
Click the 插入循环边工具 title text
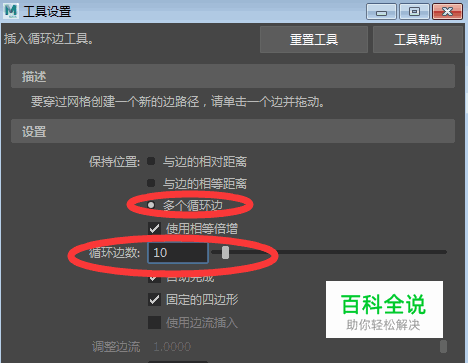pyautogui.click(x=49, y=39)
